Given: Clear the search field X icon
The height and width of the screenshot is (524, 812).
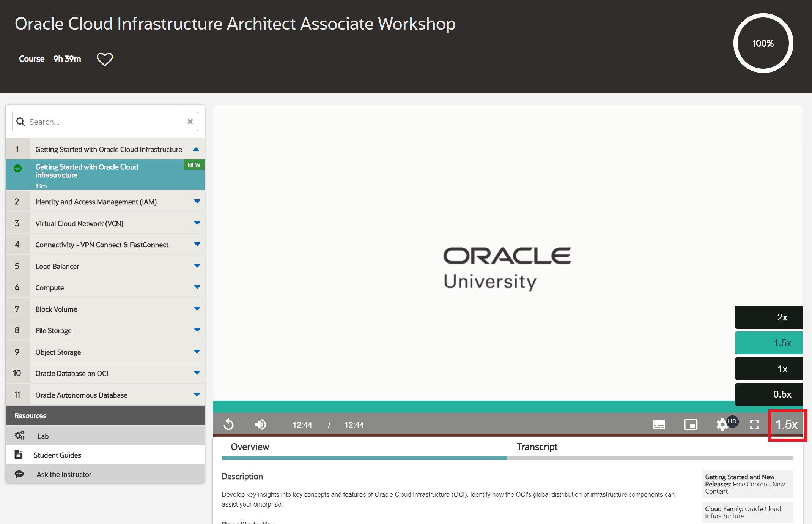Looking at the screenshot, I should 190,122.
